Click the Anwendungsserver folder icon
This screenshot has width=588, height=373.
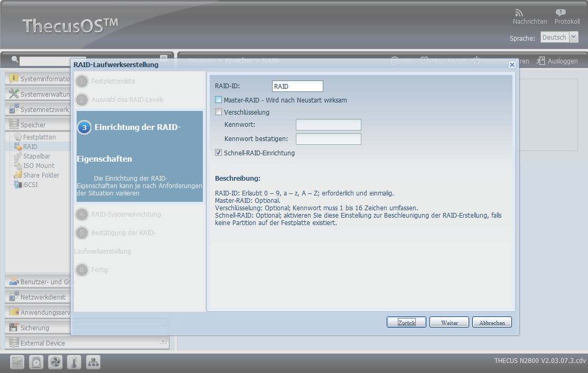14,312
